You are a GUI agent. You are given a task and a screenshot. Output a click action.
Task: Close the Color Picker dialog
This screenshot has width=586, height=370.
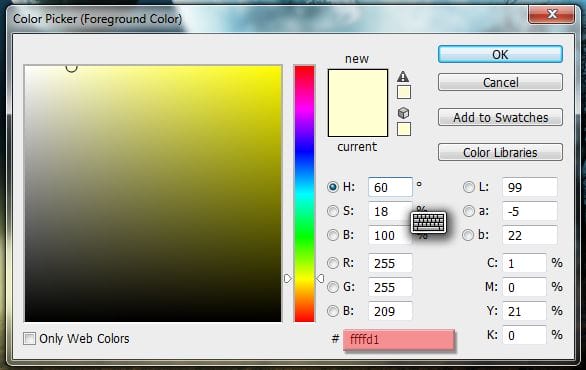552,14
